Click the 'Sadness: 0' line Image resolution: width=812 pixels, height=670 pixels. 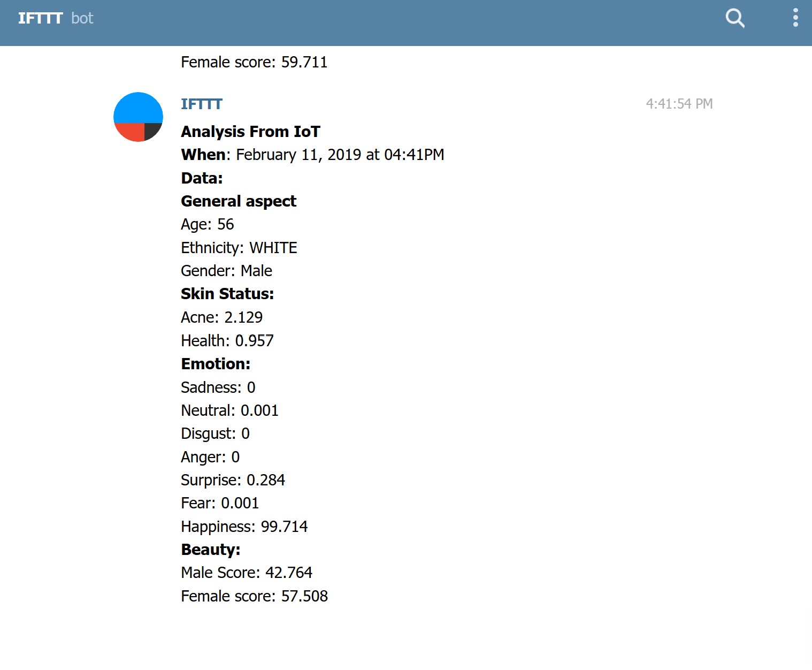(x=218, y=387)
